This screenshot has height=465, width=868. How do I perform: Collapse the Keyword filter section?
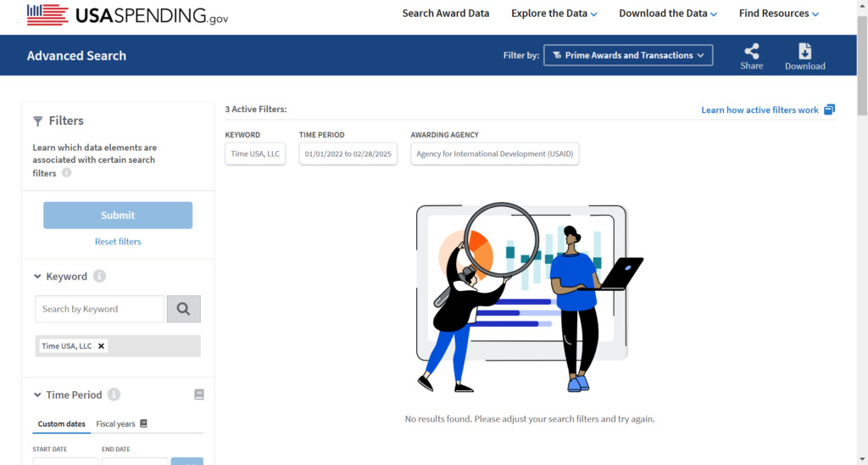click(37, 276)
